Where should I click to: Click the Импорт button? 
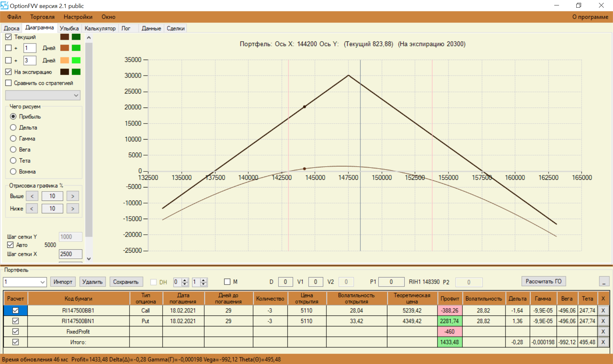[63, 282]
